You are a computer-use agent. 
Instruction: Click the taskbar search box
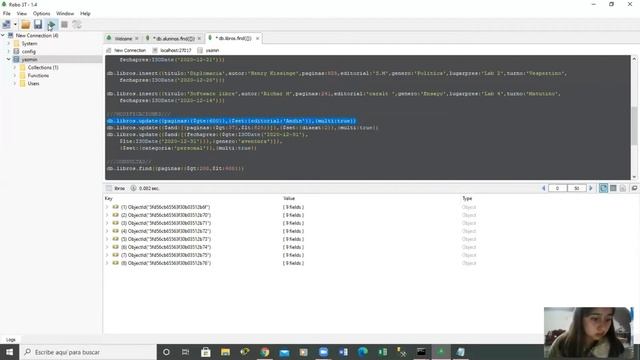click(88, 352)
